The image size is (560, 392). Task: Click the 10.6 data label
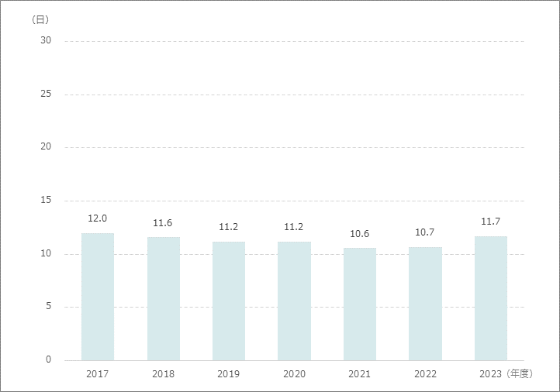[x=360, y=234]
